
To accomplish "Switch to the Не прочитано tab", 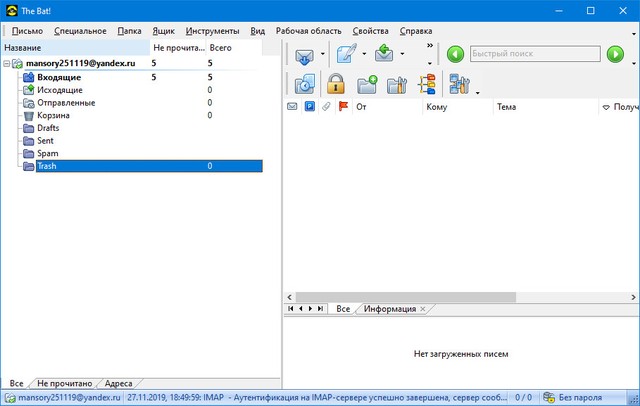I will (65, 383).
